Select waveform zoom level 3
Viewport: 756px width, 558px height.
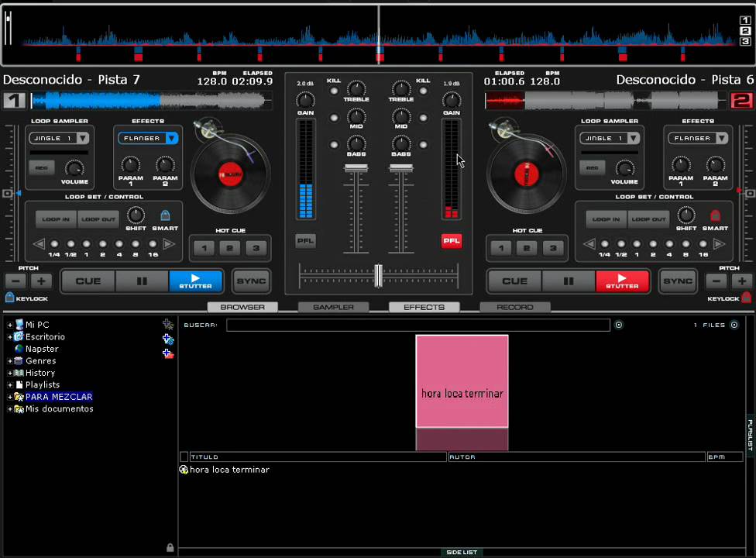(x=745, y=42)
